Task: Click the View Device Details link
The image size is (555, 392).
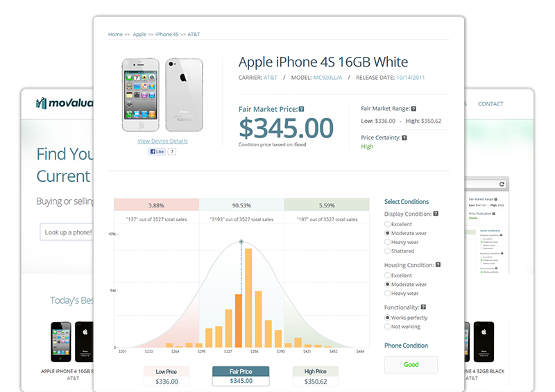Action: tap(162, 141)
